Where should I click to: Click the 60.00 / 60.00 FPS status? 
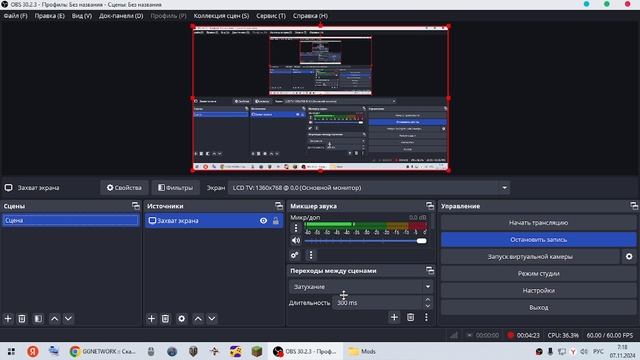610,336
